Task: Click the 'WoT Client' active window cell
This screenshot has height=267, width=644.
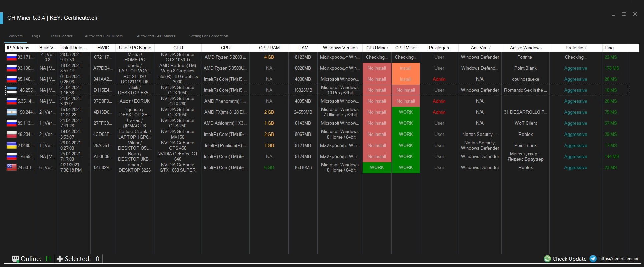Action: click(x=526, y=123)
